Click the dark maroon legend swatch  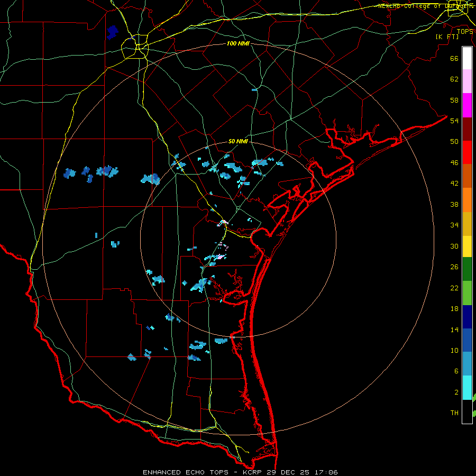click(x=467, y=129)
